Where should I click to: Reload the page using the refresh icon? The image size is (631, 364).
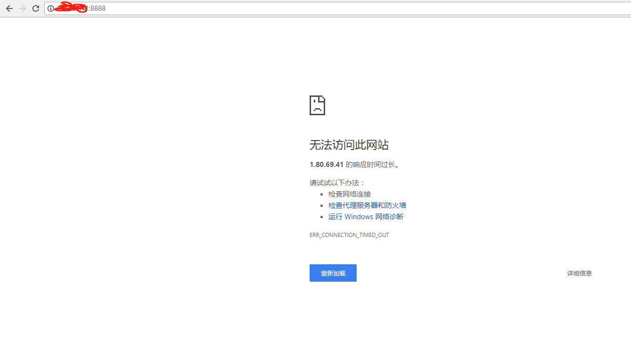[36, 8]
